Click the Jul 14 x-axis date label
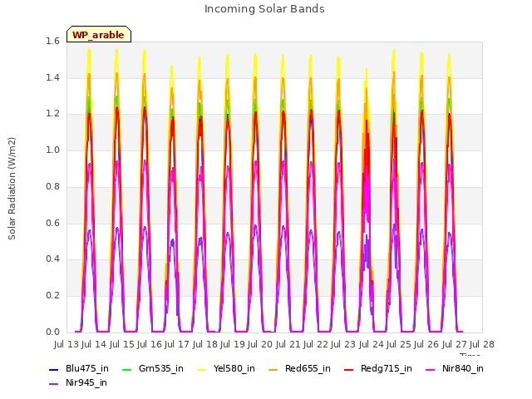The height and width of the screenshot is (399, 532). [x=94, y=345]
